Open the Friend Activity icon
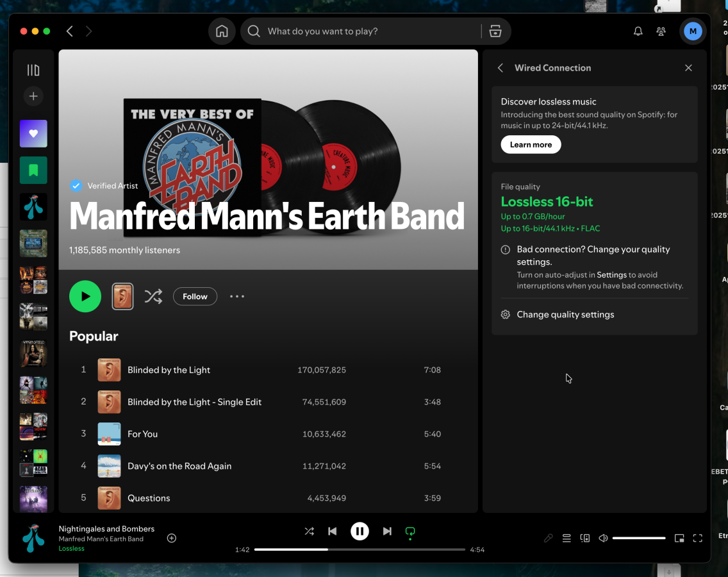Screen dimensions: 728x577 pos(661,31)
